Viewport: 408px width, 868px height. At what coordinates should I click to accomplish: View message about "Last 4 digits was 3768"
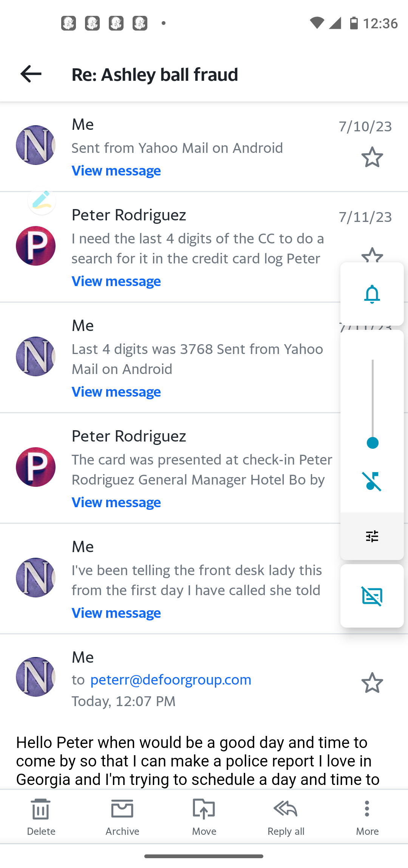pos(116,392)
